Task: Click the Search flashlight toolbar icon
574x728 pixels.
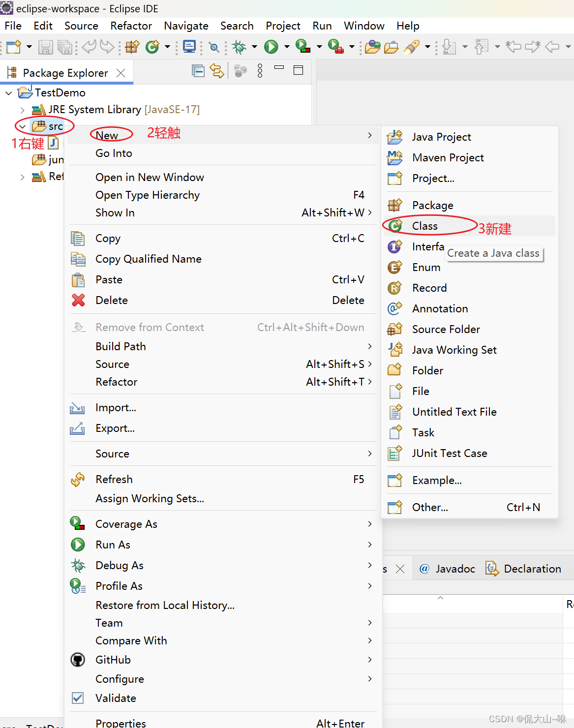Action: click(412, 47)
